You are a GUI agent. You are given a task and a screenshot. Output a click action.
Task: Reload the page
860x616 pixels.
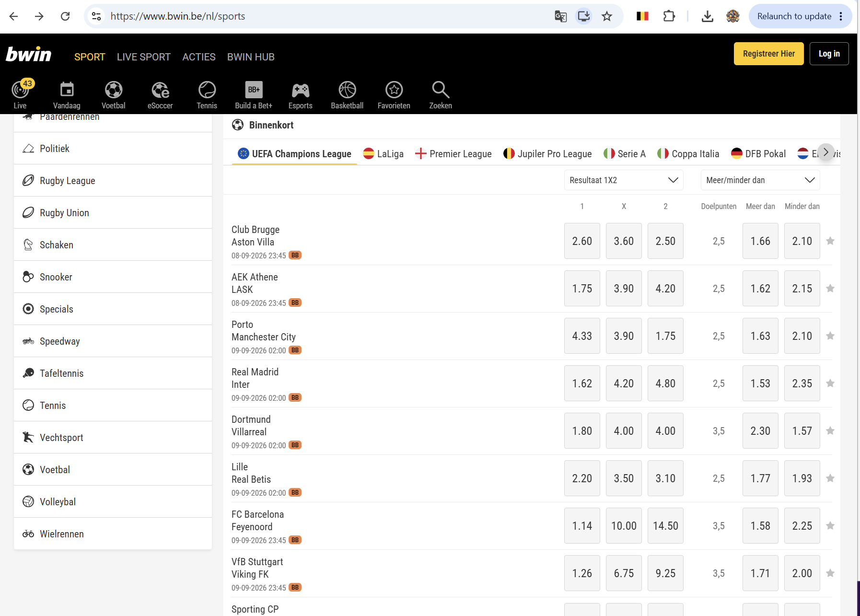point(65,16)
